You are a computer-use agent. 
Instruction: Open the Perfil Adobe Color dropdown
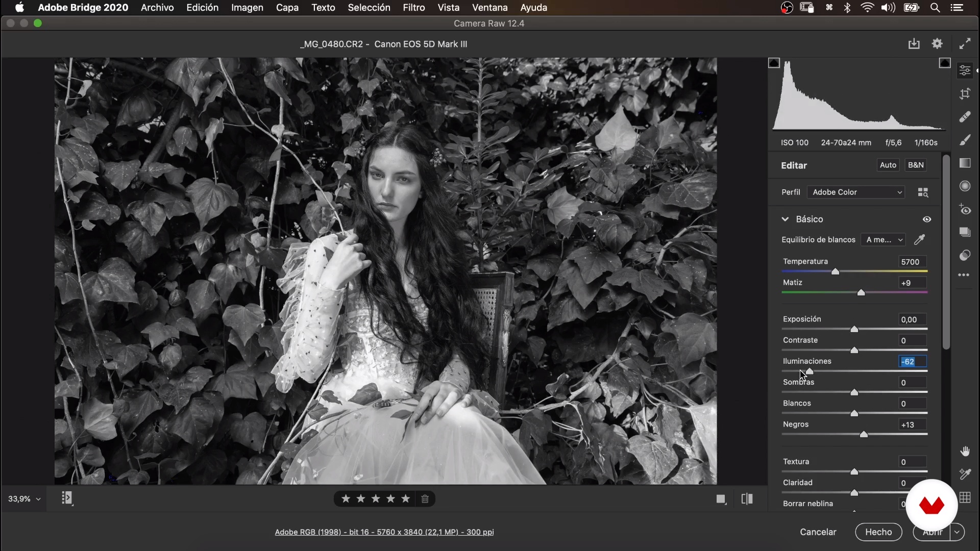coord(856,192)
